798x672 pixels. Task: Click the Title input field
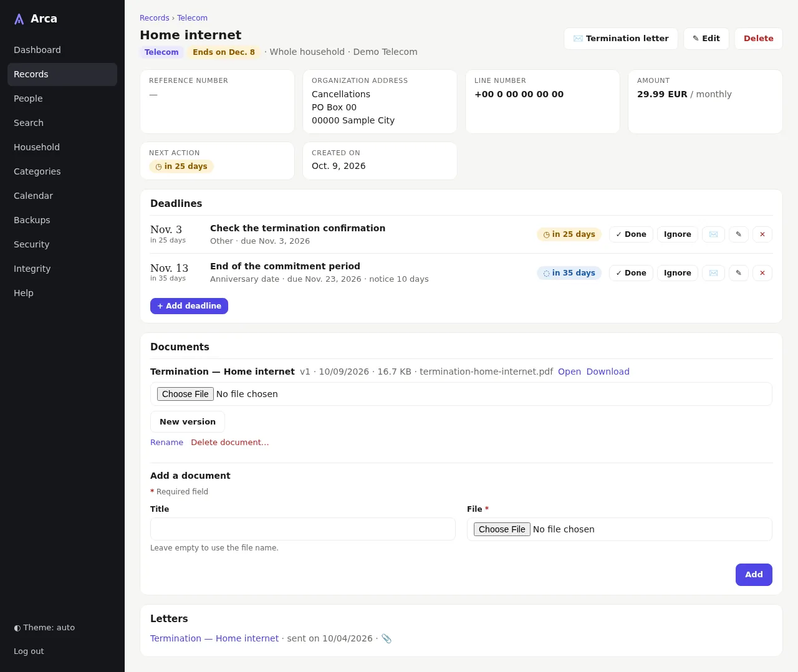click(x=303, y=529)
